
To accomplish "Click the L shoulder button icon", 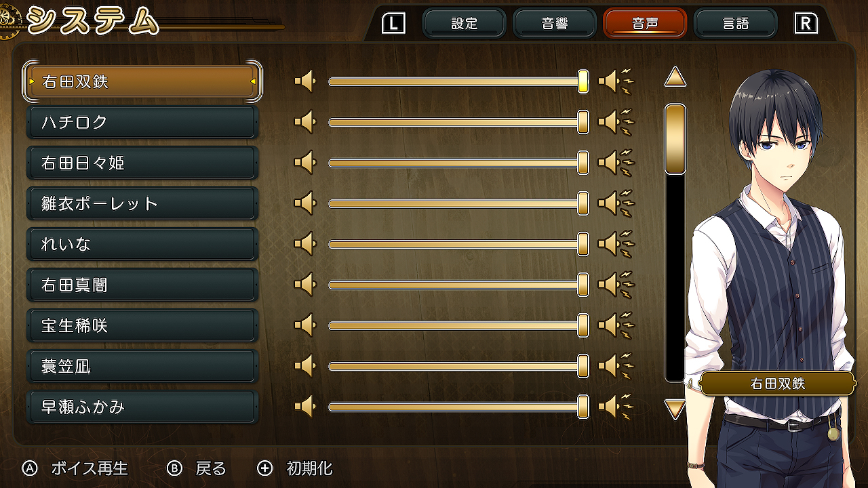I will (x=393, y=24).
